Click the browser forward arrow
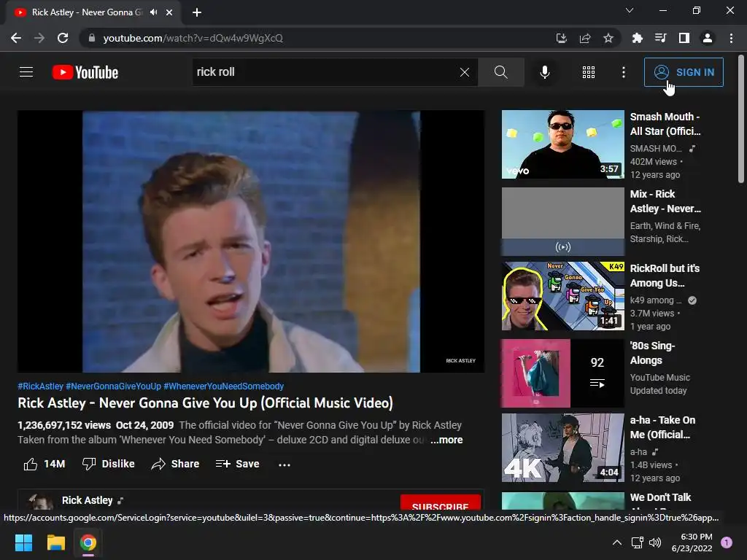The height and width of the screenshot is (560, 747). click(x=39, y=38)
